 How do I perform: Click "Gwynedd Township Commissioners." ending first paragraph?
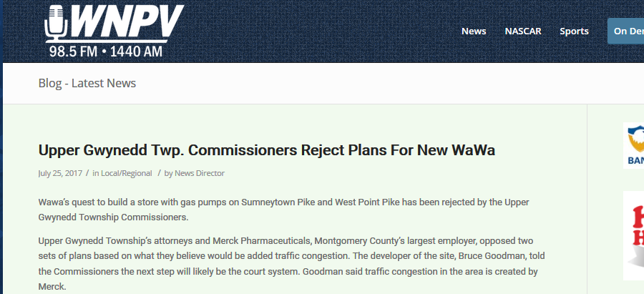click(x=113, y=217)
